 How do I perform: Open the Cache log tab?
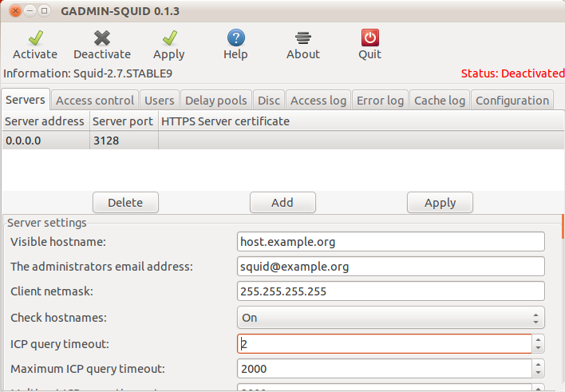[440, 101]
